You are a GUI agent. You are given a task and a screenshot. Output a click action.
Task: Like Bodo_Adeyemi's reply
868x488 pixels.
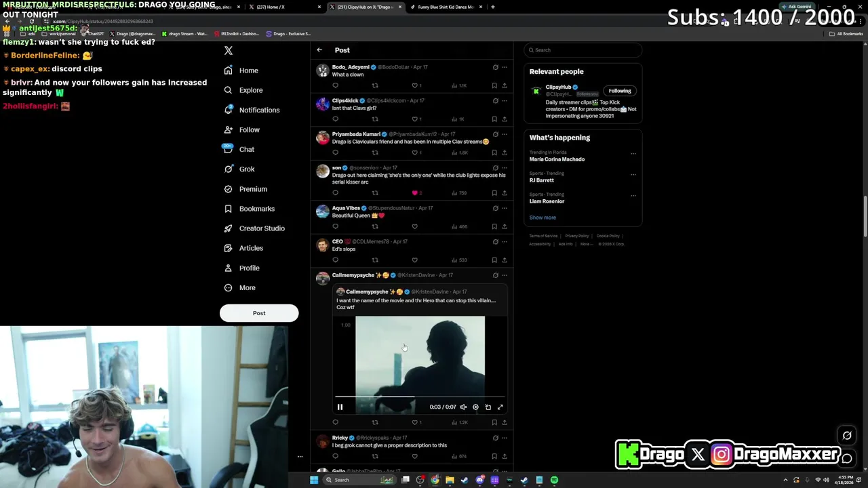415,85
